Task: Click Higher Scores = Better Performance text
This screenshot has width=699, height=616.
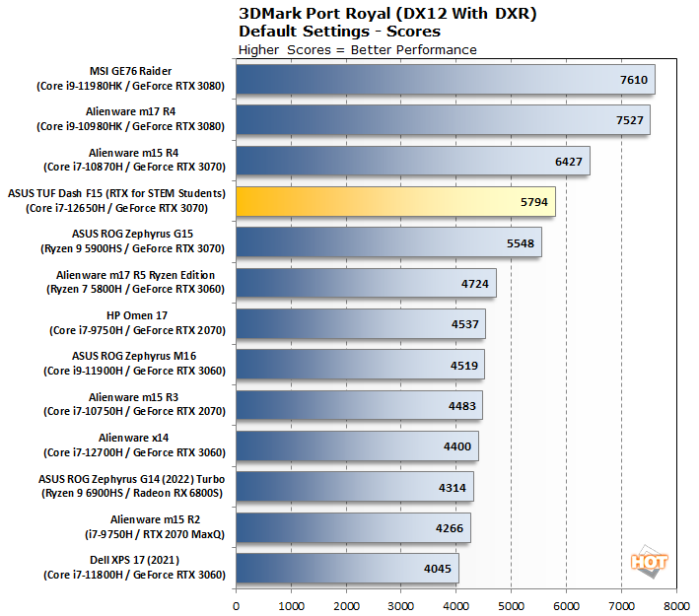Action: coord(358,50)
